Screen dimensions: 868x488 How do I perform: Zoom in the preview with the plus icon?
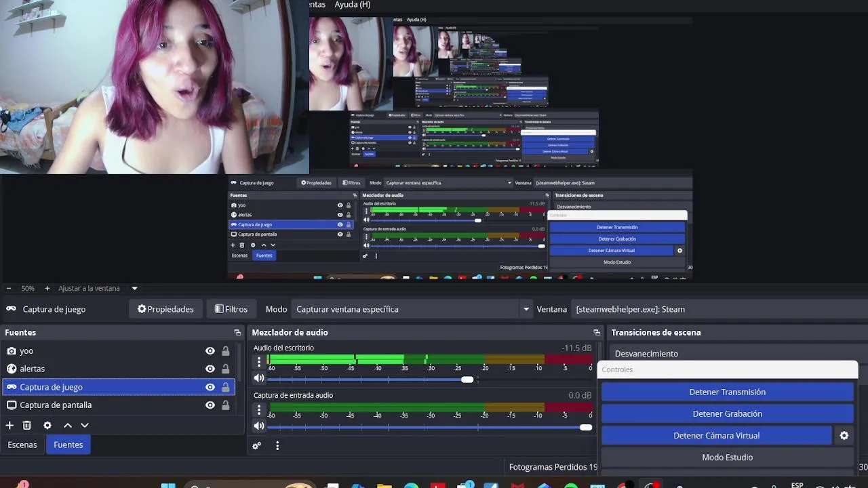[47, 289]
